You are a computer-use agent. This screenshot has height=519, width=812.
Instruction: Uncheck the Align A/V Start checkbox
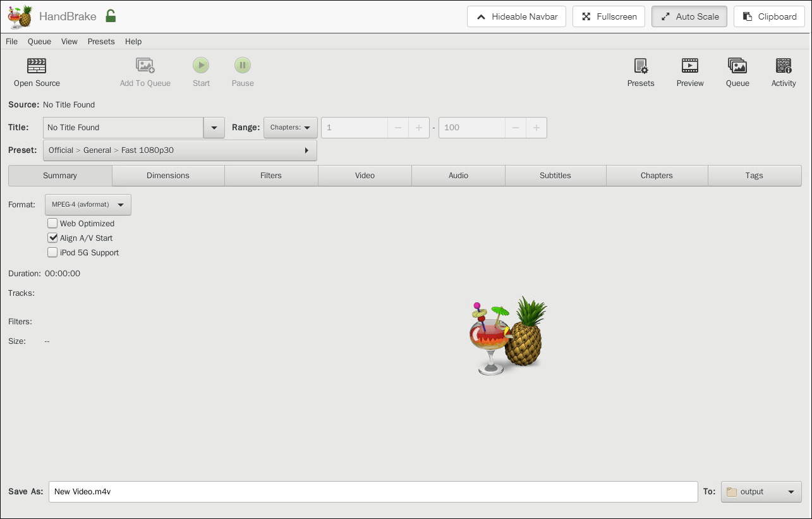pyautogui.click(x=52, y=238)
